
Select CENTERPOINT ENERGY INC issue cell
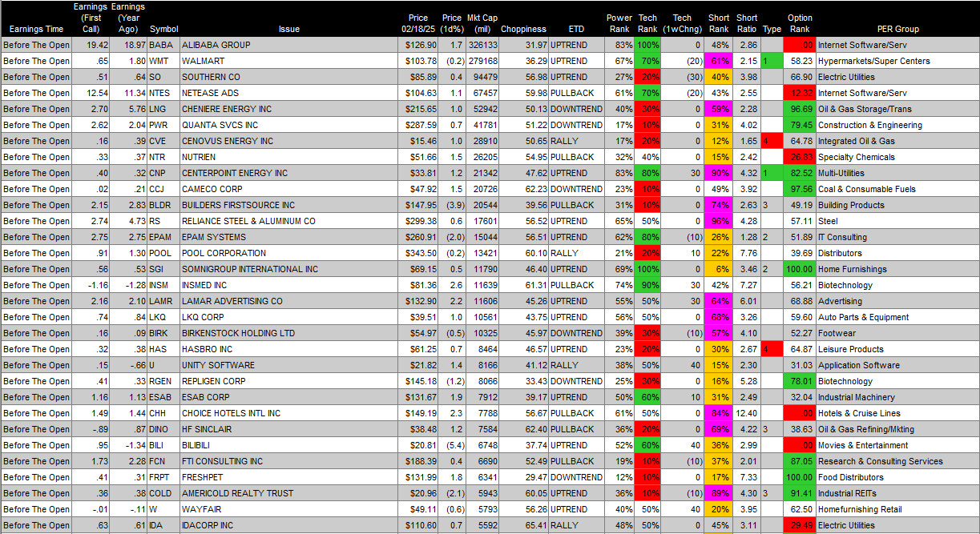pos(289,173)
